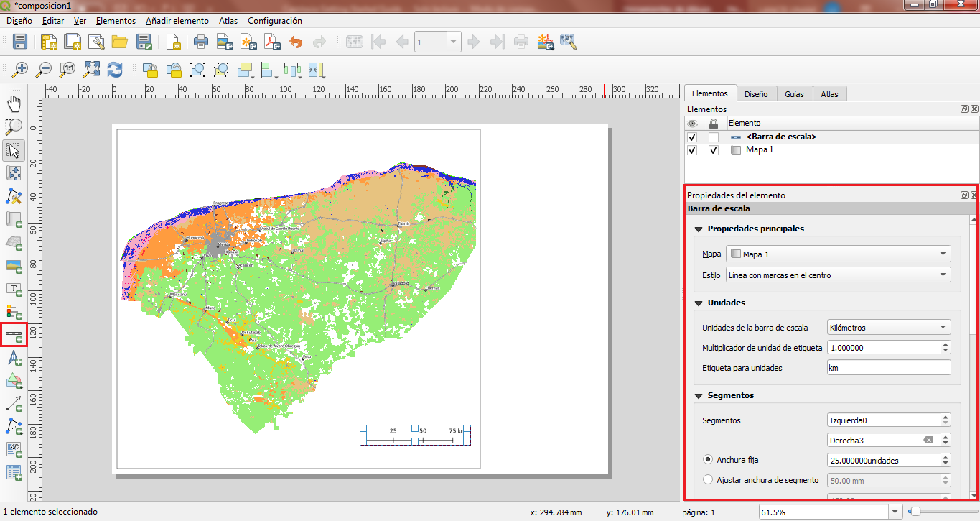Open the Ver menu
The height and width of the screenshot is (521, 980).
[80, 21]
